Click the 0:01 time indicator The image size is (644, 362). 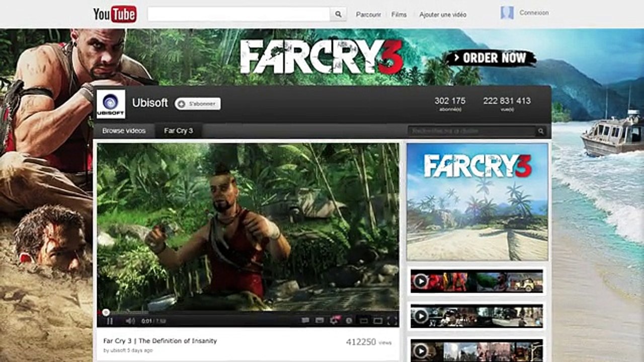(x=146, y=321)
